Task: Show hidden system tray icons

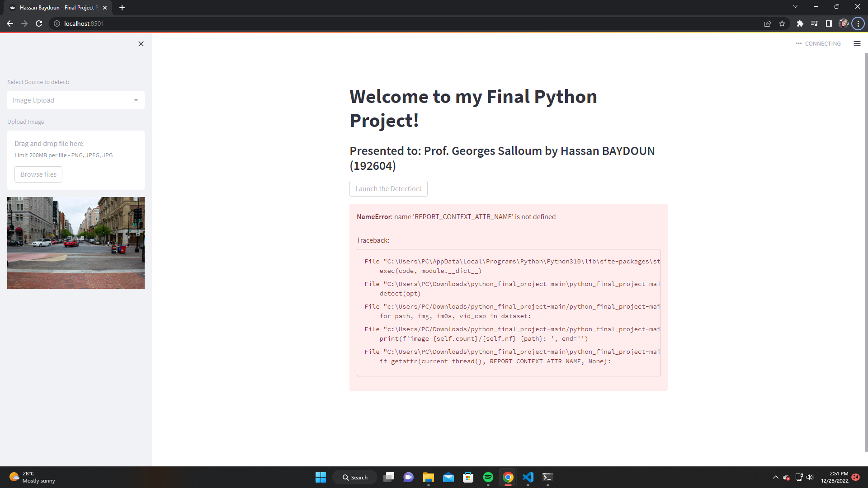Action: click(x=776, y=477)
